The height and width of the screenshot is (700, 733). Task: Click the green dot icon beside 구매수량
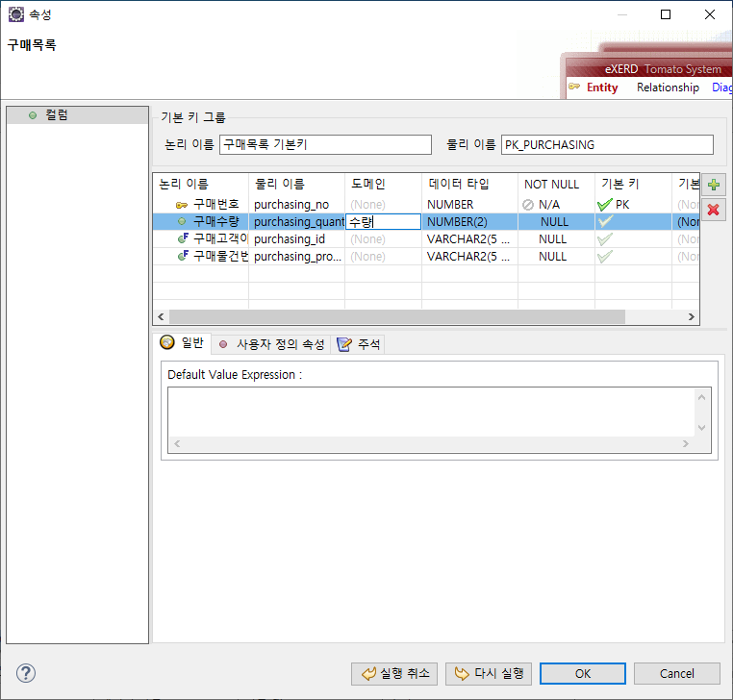coord(182,221)
